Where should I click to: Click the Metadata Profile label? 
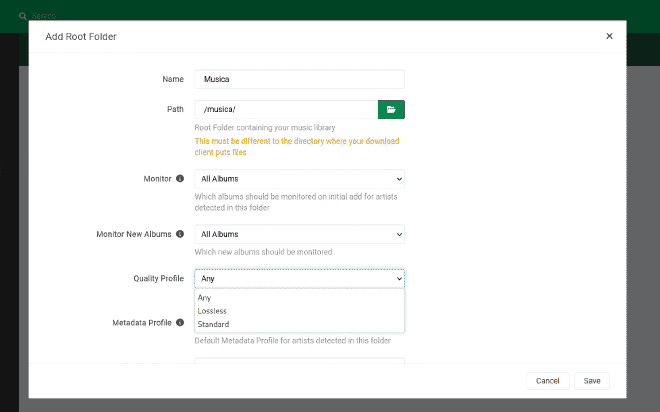point(142,323)
